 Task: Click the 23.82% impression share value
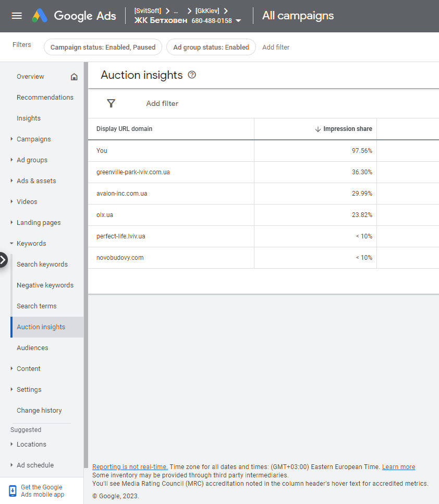coord(362,215)
